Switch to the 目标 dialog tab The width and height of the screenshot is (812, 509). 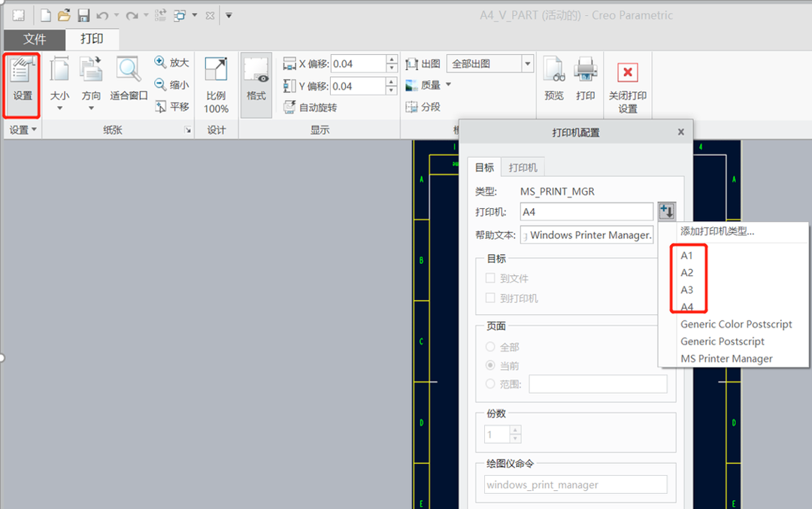pos(484,167)
